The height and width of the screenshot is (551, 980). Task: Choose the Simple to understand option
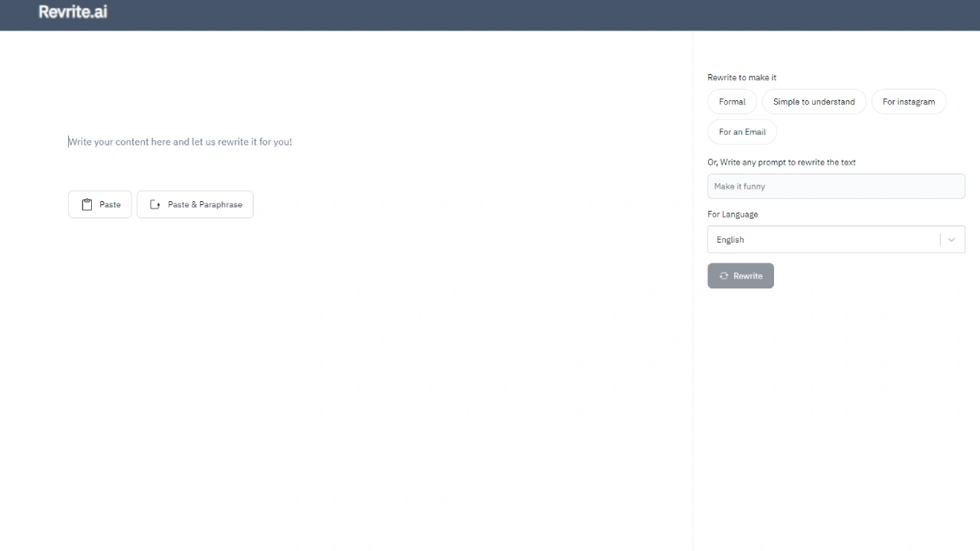[813, 102]
